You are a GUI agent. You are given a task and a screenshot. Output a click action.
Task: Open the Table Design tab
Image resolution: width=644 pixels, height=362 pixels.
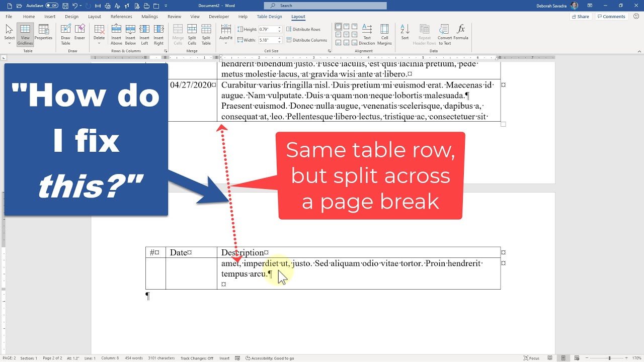270,17
